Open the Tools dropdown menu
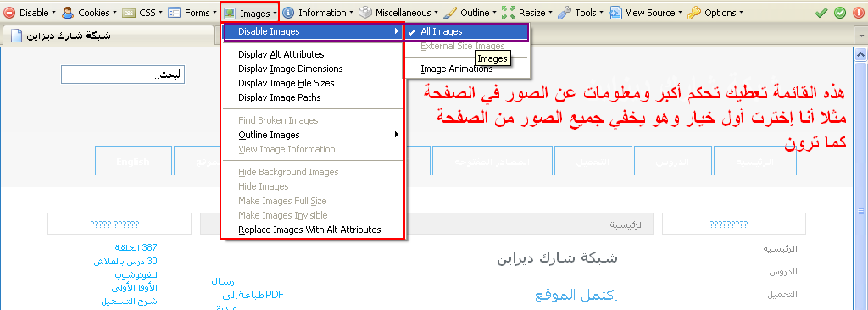Image resolution: width=868 pixels, height=310 pixels. [602, 13]
